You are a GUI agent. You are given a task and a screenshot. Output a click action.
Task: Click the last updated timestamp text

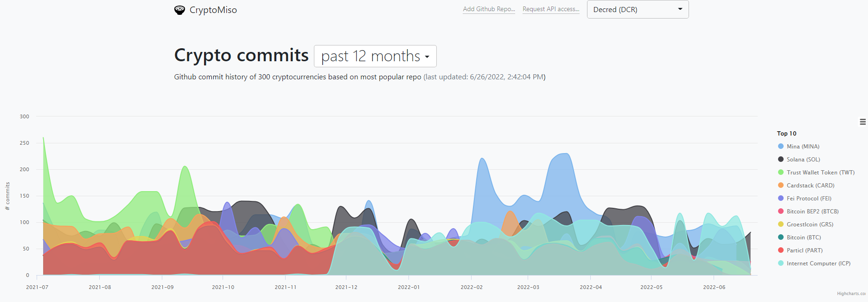(x=485, y=77)
